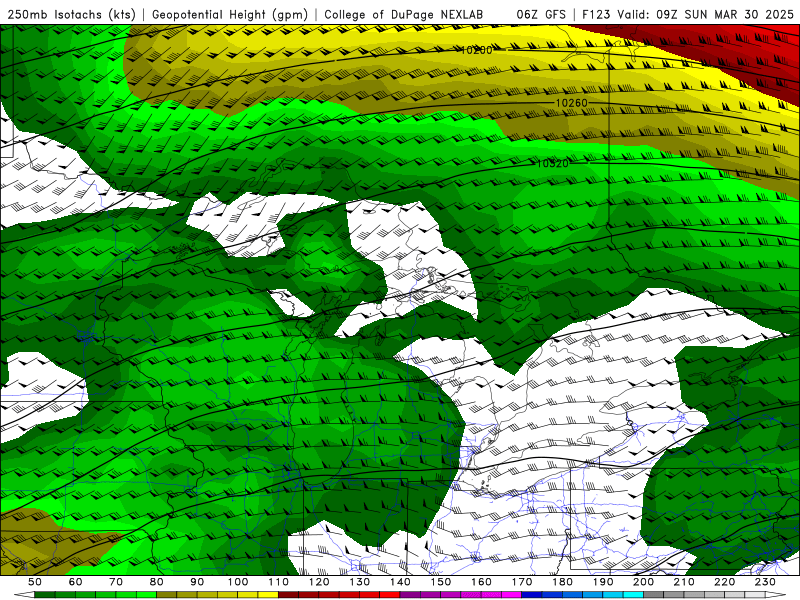Image resolution: width=800 pixels, height=600 pixels.
Task: Click the bright lime swatch just before 80
Action: click(x=146, y=595)
